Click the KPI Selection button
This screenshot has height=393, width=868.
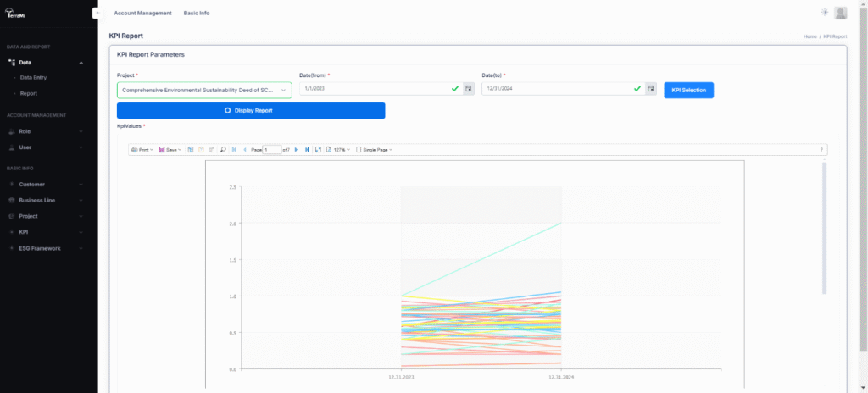click(x=688, y=90)
